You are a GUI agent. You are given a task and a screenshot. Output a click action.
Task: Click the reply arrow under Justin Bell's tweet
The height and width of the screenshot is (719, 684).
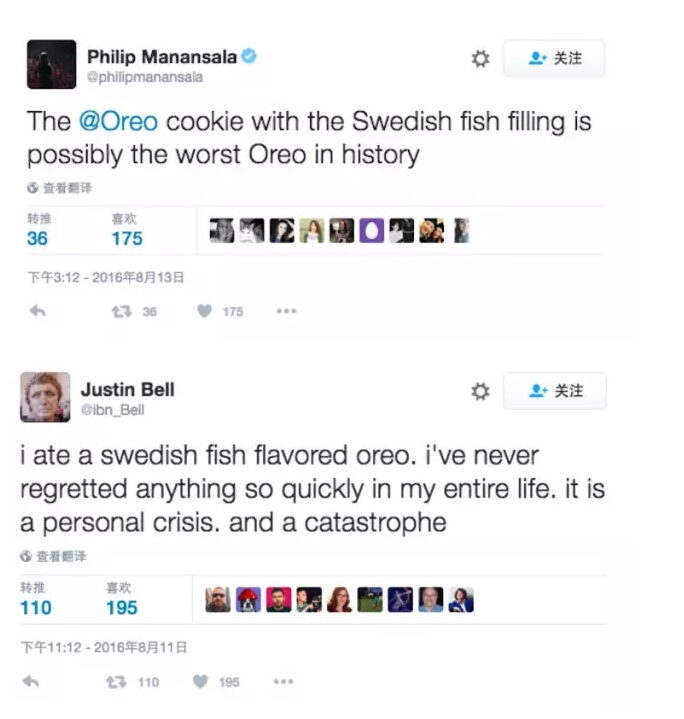31,682
